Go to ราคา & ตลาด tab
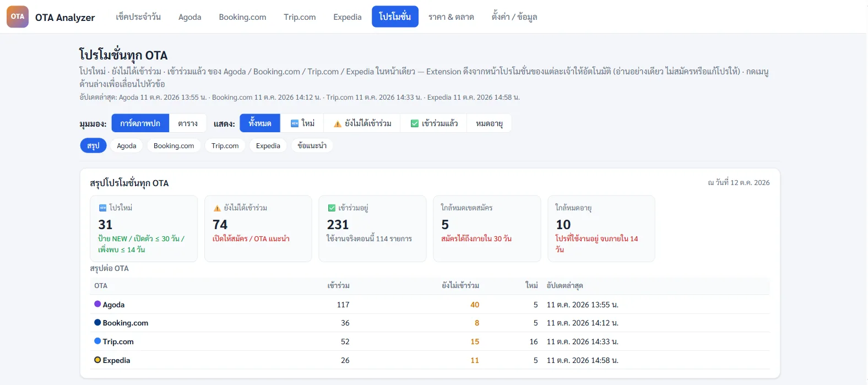The height and width of the screenshot is (385, 868). [451, 17]
